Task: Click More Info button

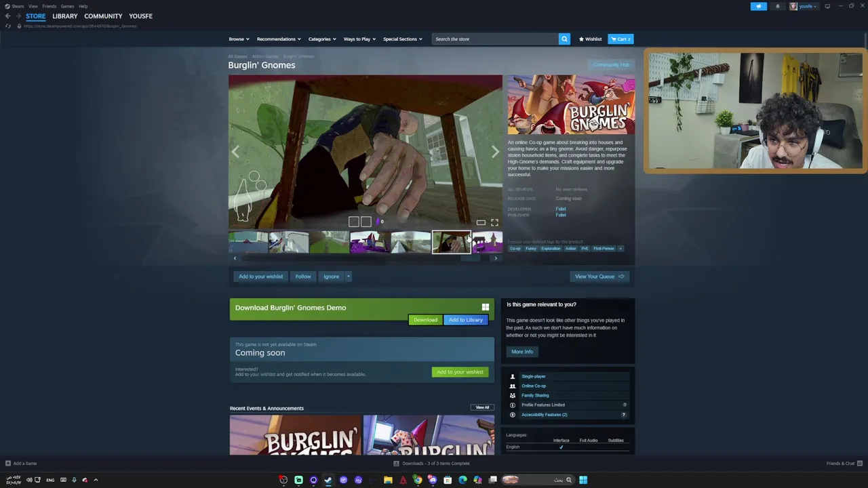Action: click(522, 352)
